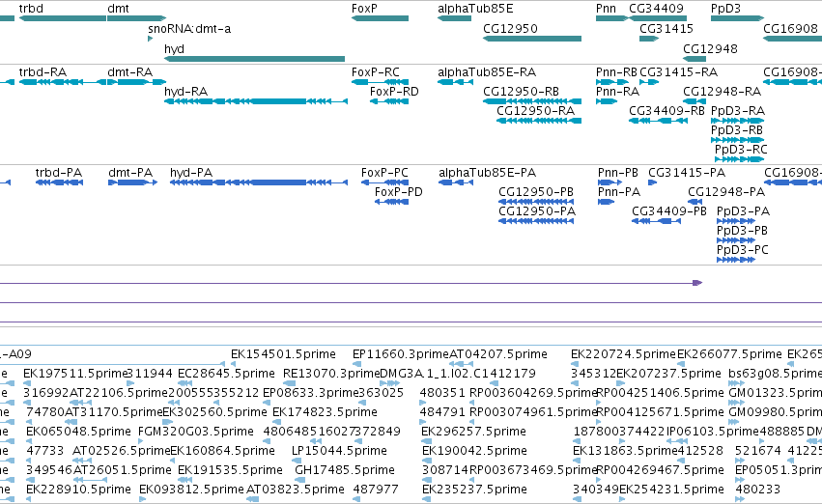
Task: Select the hyd-PA CDS glyph
Action: 259,182
